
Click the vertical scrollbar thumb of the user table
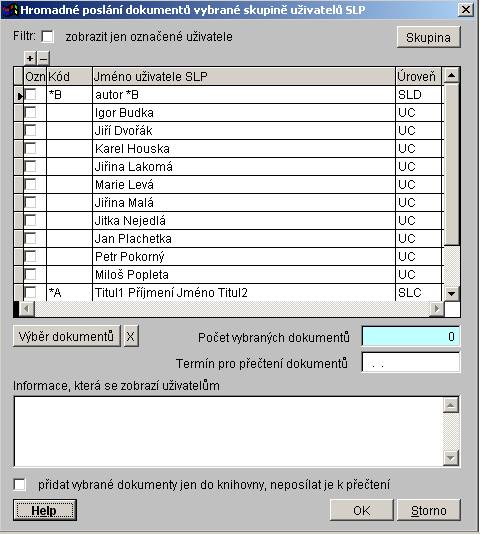452,164
